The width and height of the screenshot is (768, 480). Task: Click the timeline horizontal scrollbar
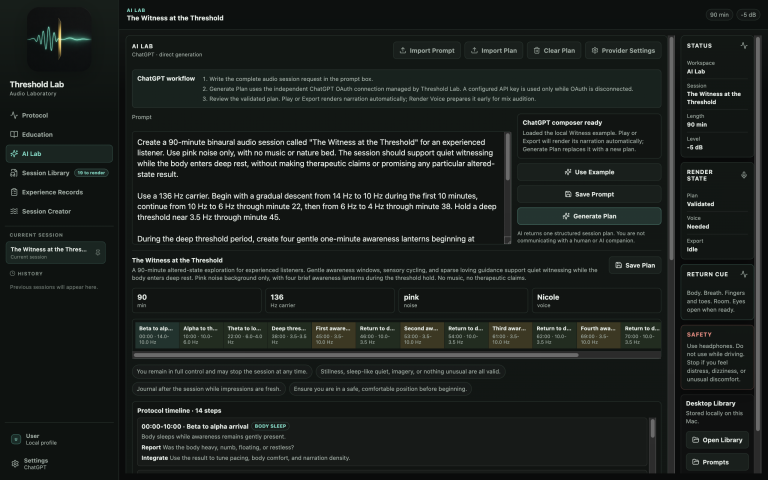click(x=356, y=355)
